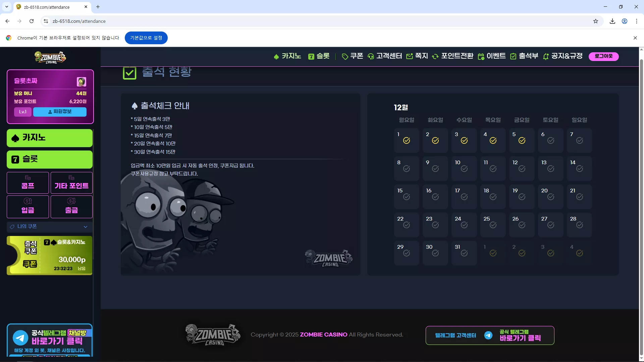This screenshot has height=362, width=644.
Task: Open 슬롯 in top navigation
Action: pos(319,56)
